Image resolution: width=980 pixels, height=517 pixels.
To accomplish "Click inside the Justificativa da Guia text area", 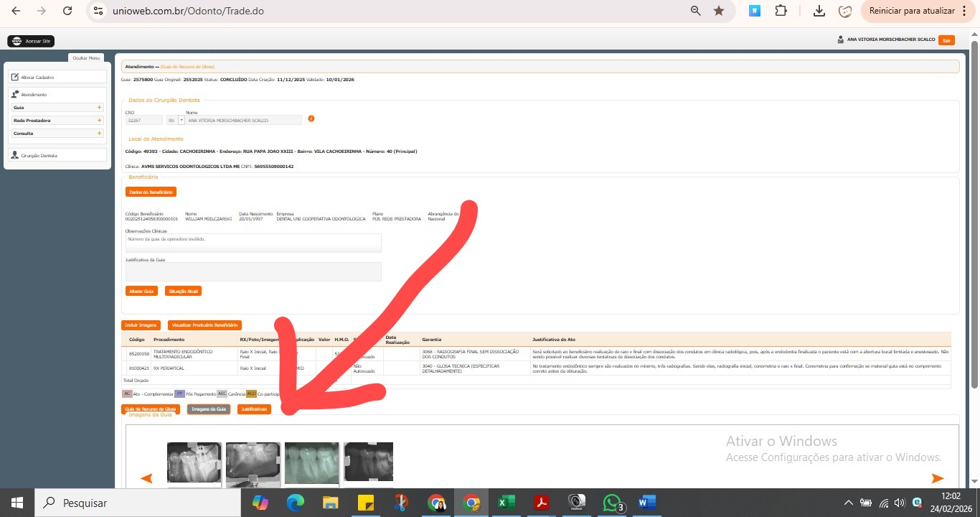I will click(253, 271).
